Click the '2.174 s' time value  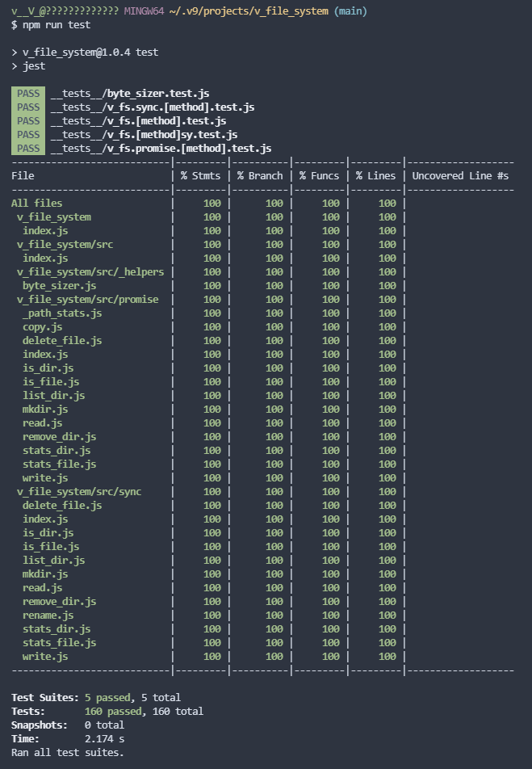(104, 738)
